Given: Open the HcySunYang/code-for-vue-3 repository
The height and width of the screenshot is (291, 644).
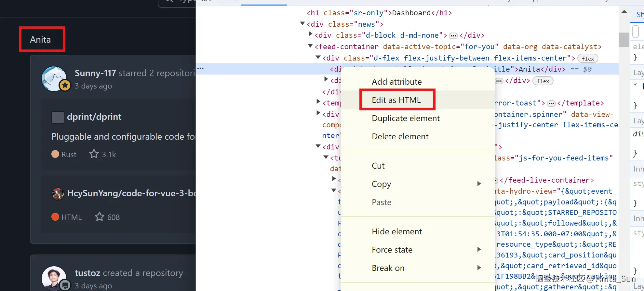Looking at the screenshot, I should [131, 193].
